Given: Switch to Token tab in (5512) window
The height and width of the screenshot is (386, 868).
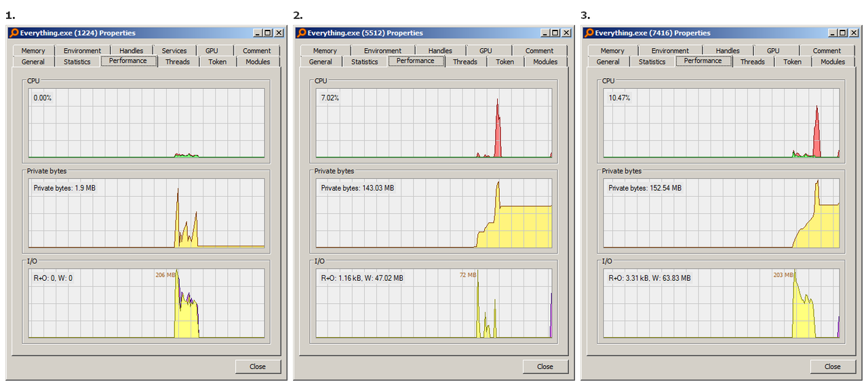Looking at the screenshot, I should tap(505, 62).
